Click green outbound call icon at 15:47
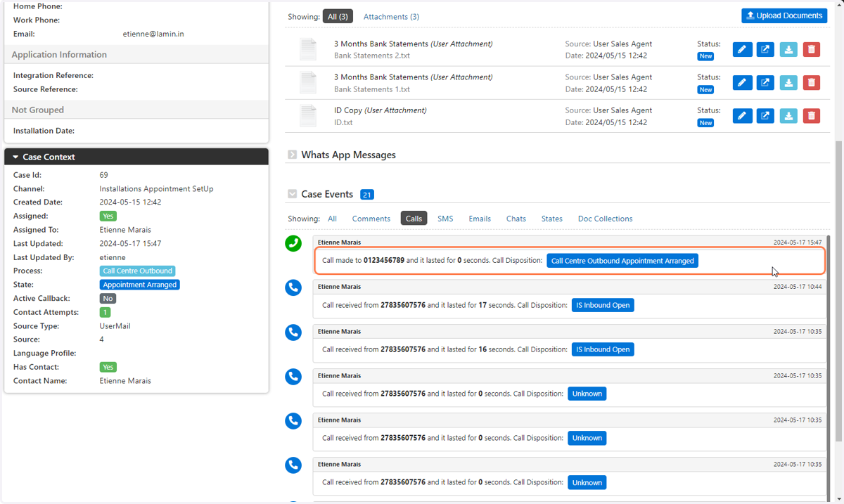 coord(293,243)
